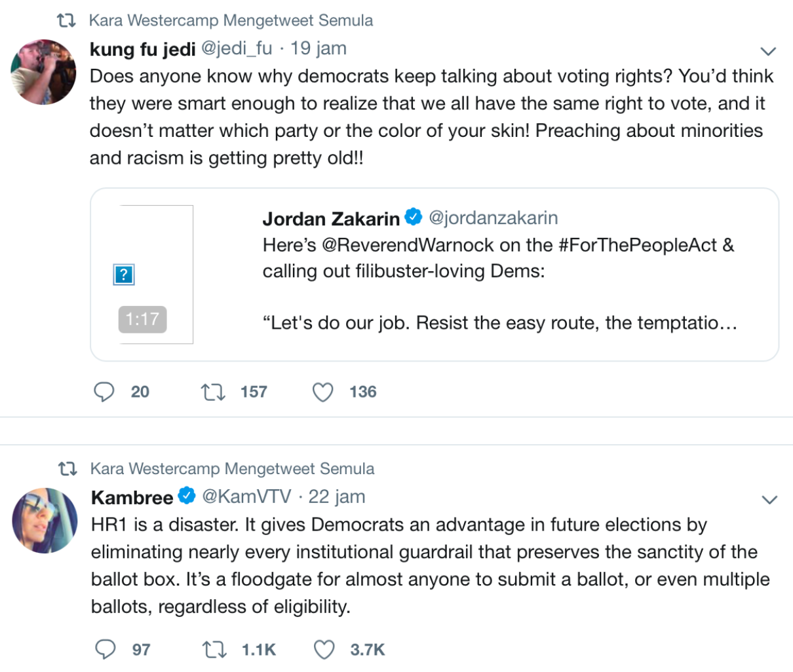The width and height of the screenshot is (793, 672).
Task: Retweet Kambree's HR1 tweet
Action: coord(214,649)
